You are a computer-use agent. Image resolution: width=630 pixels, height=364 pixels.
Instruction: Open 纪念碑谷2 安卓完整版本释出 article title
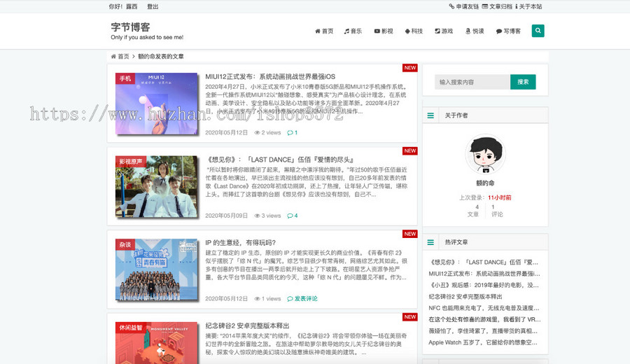tap(247, 325)
